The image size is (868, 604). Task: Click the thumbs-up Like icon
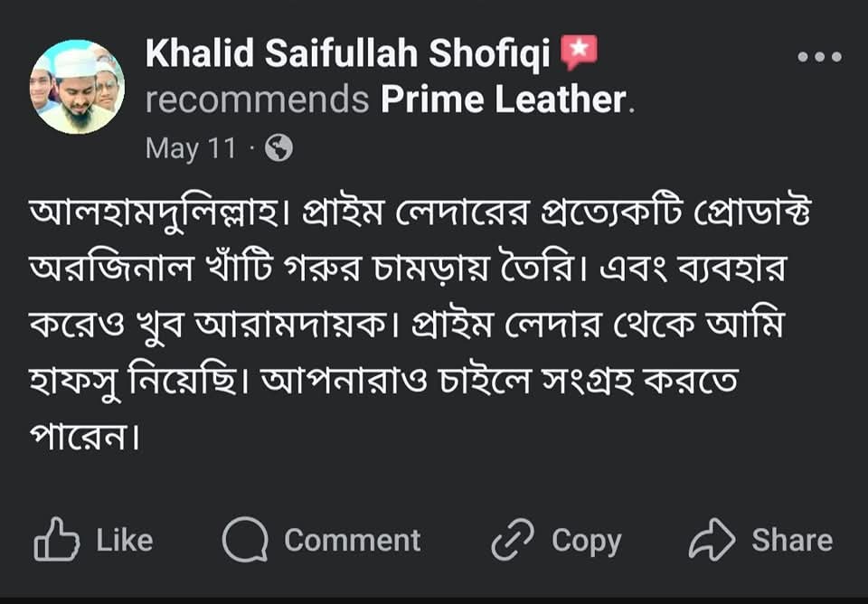pyautogui.click(x=54, y=540)
